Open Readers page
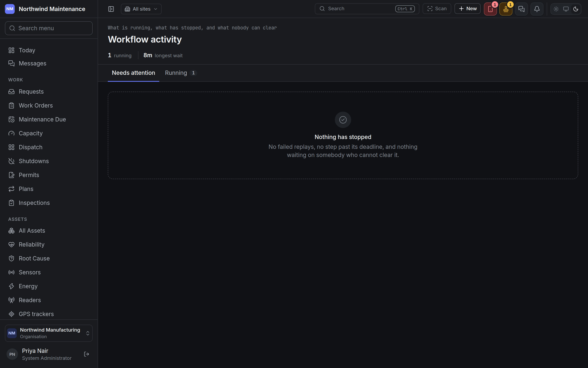588x368 pixels. pos(49,300)
